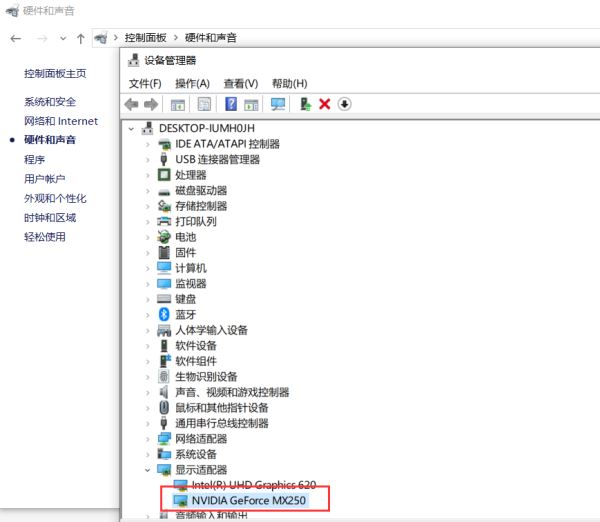Click the battery (电池) device icon
This screenshot has width=600, height=522.
[164, 237]
